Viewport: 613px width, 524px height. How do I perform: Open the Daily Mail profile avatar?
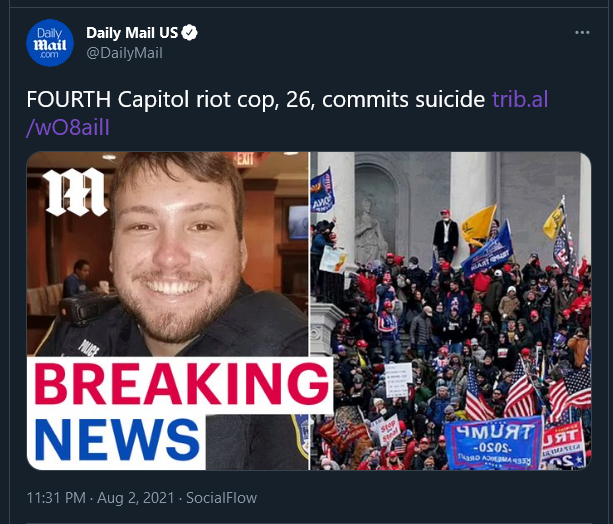tap(50, 43)
